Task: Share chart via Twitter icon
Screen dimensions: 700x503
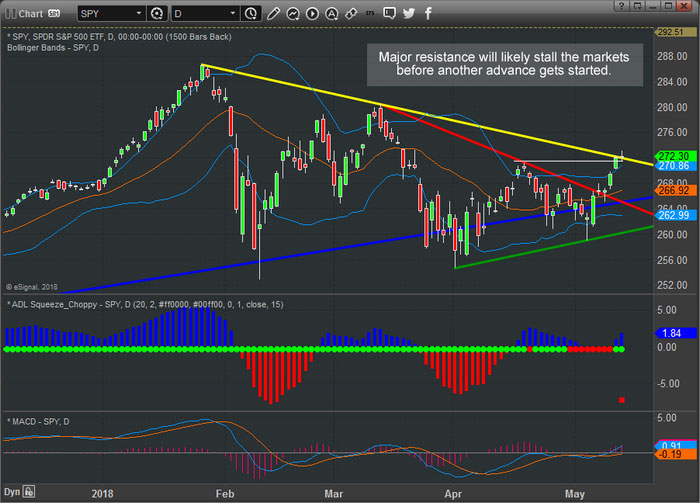Action: pos(408,13)
